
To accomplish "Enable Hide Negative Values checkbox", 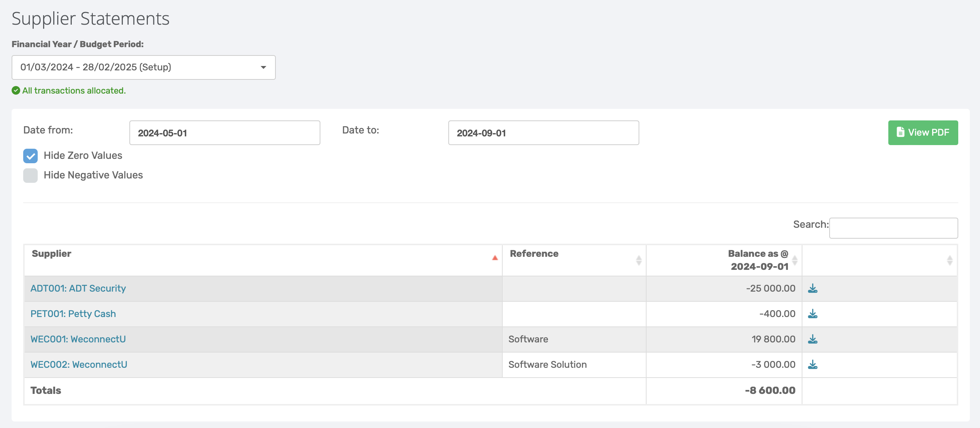I will (30, 176).
